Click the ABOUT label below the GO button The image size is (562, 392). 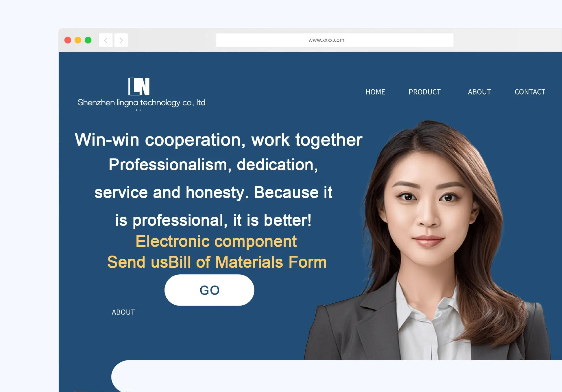pyautogui.click(x=123, y=312)
